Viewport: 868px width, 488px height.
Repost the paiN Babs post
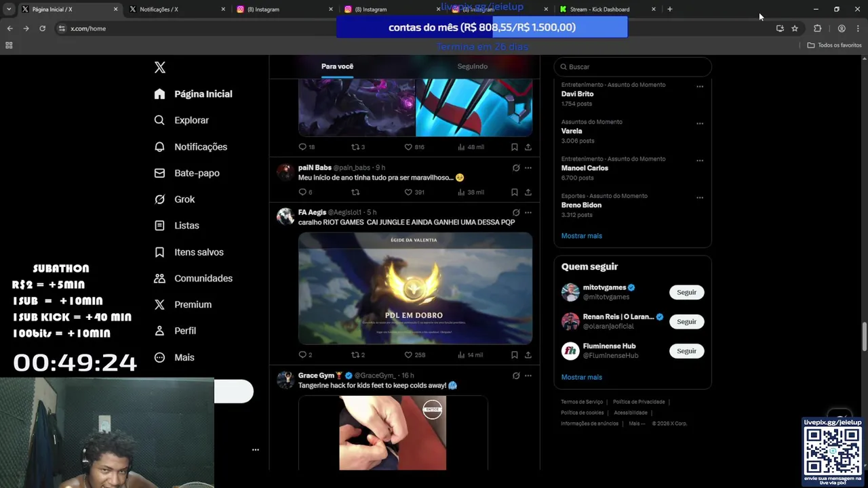355,192
